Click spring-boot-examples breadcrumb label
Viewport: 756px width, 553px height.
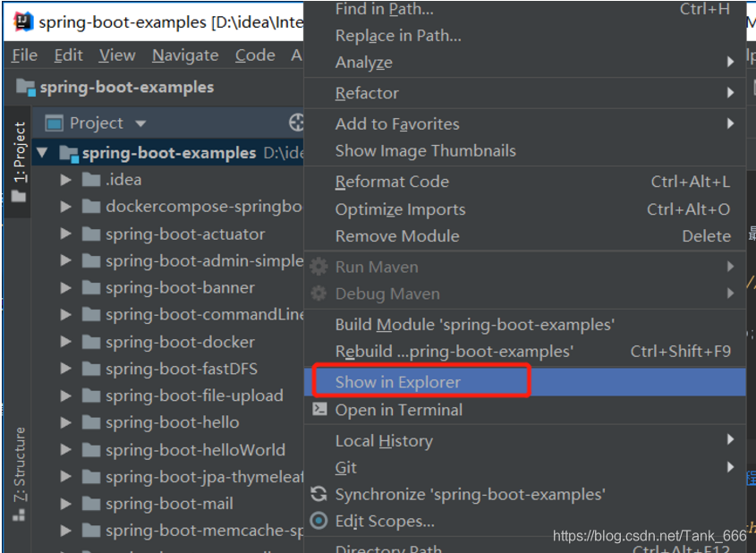(x=127, y=88)
